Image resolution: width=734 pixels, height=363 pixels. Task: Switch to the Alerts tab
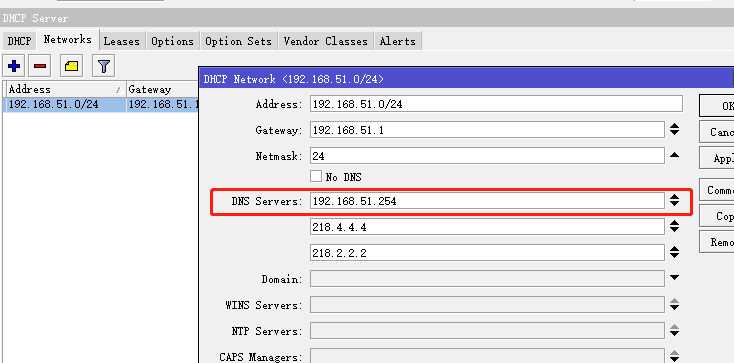(398, 41)
